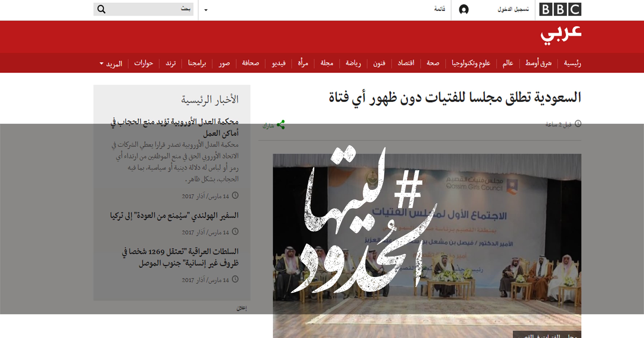Open the حوارات section
This screenshot has width=644, height=338.
(144, 63)
